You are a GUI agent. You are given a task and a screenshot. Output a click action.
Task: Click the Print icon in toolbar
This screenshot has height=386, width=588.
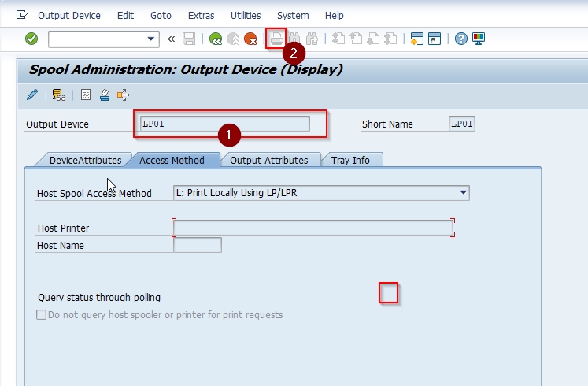click(277, 39)
